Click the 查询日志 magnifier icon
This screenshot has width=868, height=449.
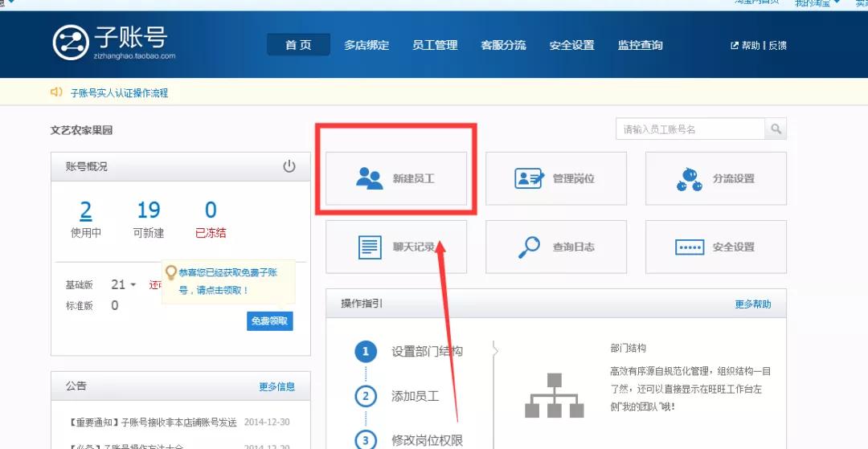click(x=529, y=247)
